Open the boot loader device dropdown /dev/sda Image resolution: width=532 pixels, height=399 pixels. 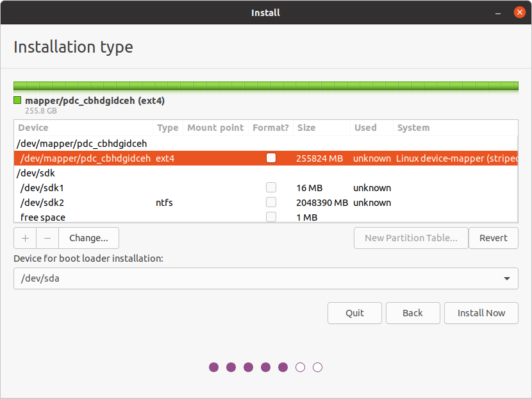click(x=265, y=278)
